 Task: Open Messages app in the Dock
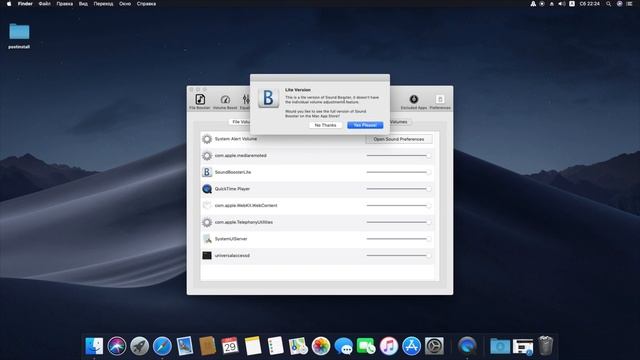pyautogui.click(x=343, y=346)
